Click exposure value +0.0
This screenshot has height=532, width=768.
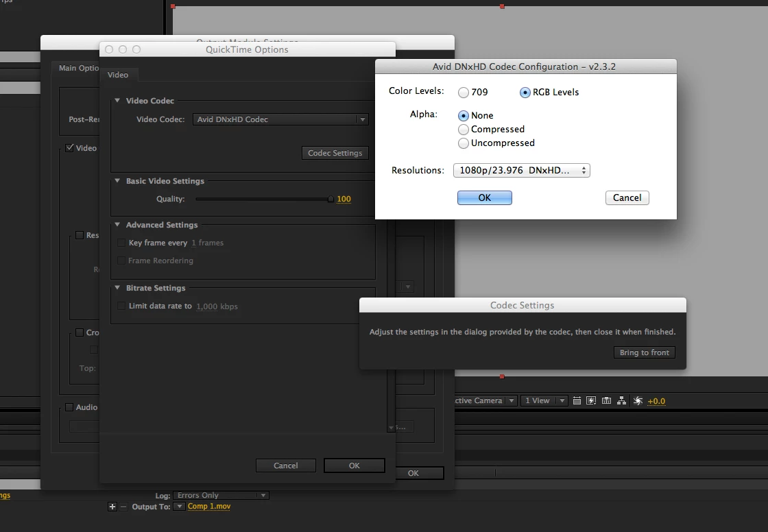(x=656, y=401)
